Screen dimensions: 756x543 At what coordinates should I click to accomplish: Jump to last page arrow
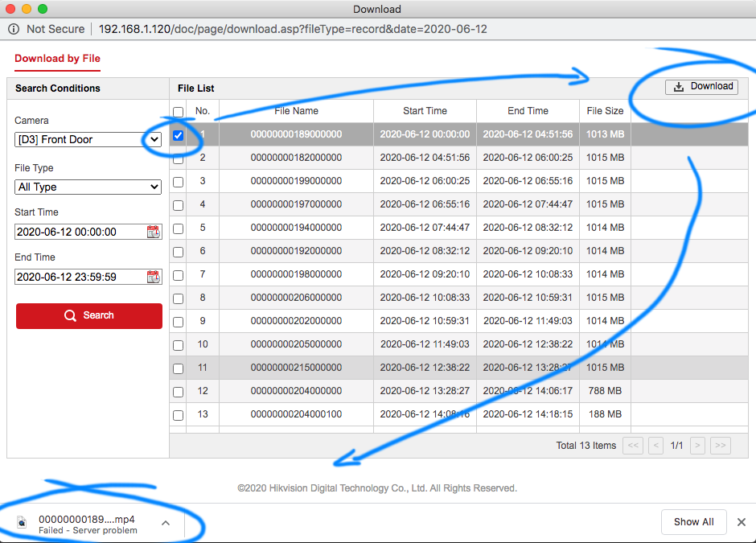pos(721,445)
